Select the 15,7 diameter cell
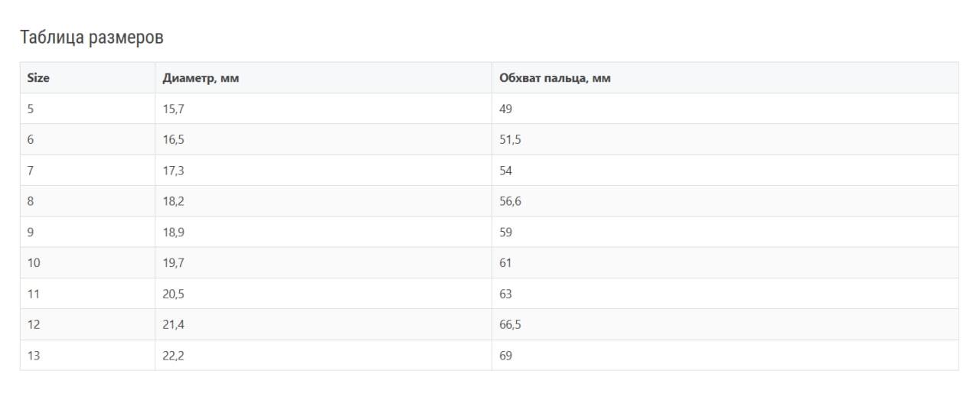This screenshot has width=980, height=410. tap(174, 109)
